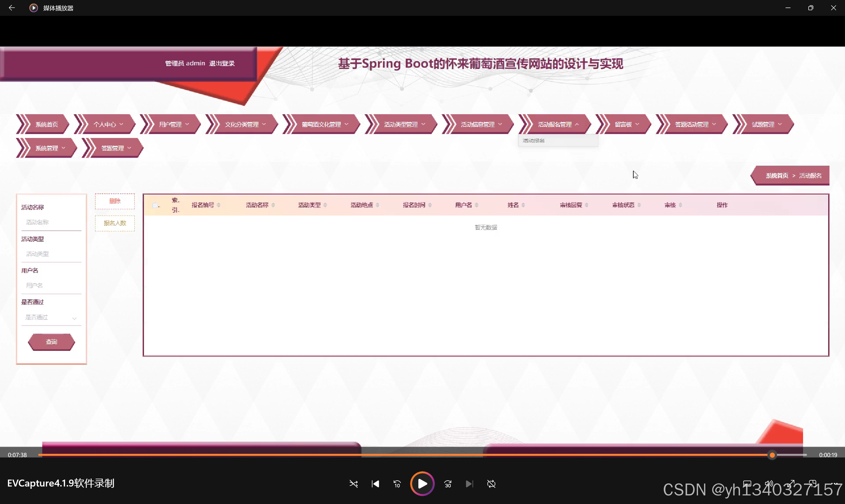Go to previous track icon

click(x=375, y=484)
